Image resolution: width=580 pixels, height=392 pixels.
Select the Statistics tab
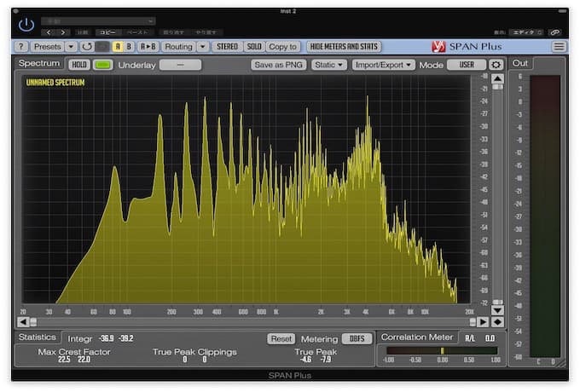point(38,337)
